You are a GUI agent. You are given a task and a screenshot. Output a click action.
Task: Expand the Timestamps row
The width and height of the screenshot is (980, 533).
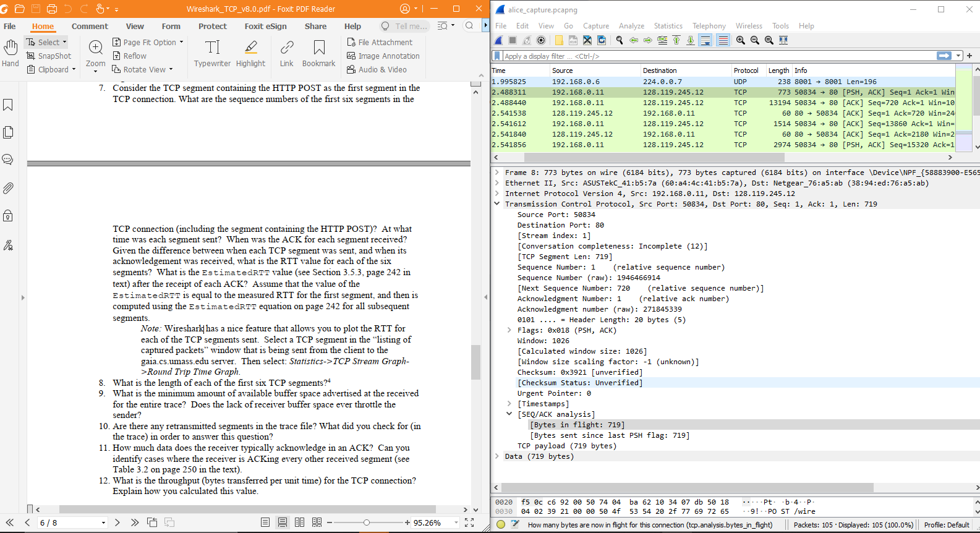tap(509, 404)
